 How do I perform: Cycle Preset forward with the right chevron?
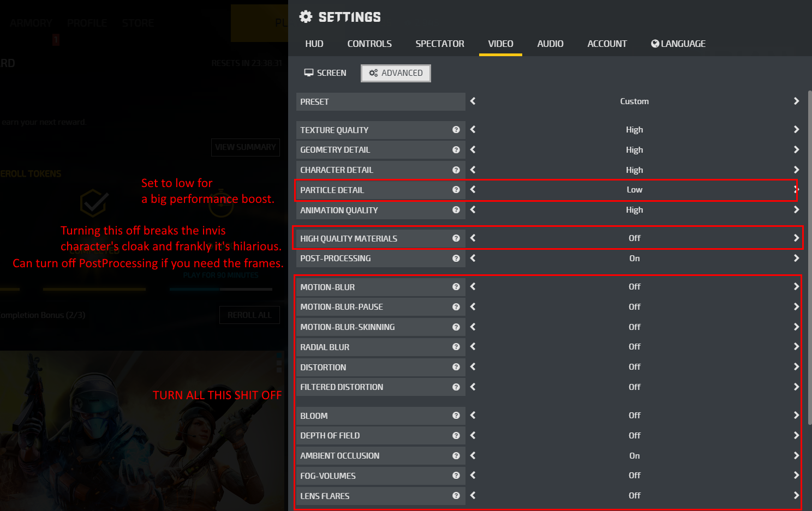tap(796, 101)
